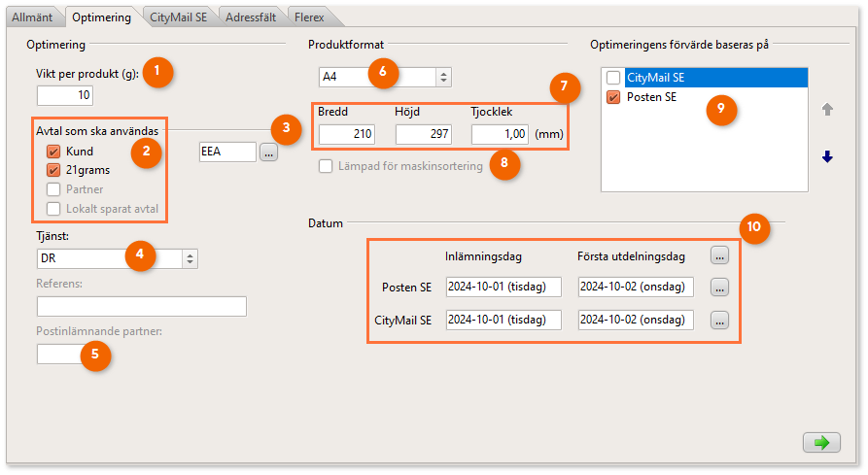Viewport: 868px width, 475px height.
Task: Toggle the Partner checkbox
Action: click(x=53, y=189)
